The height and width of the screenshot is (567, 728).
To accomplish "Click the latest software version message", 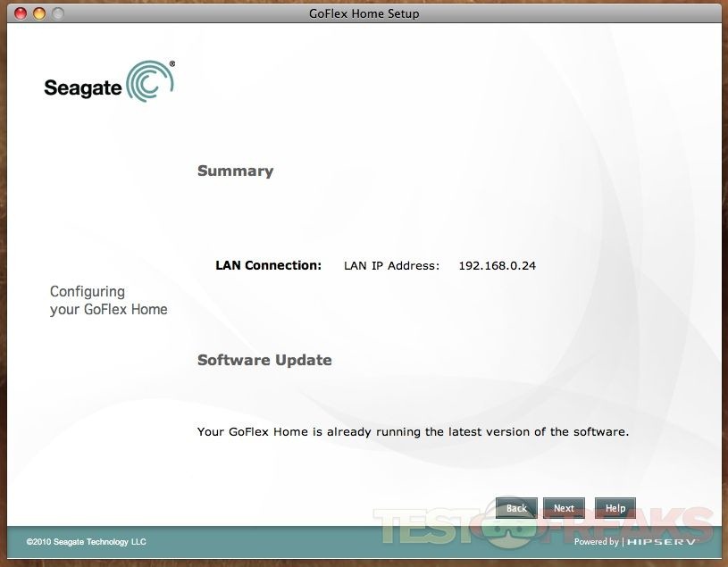I will pyautogui.click(x=413, y=431).
